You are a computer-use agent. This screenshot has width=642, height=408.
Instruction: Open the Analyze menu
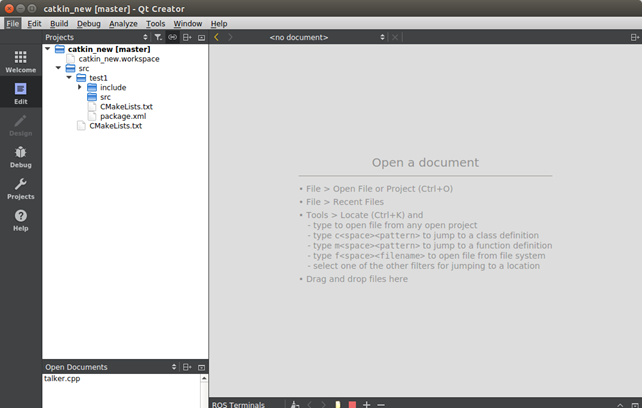123,23
